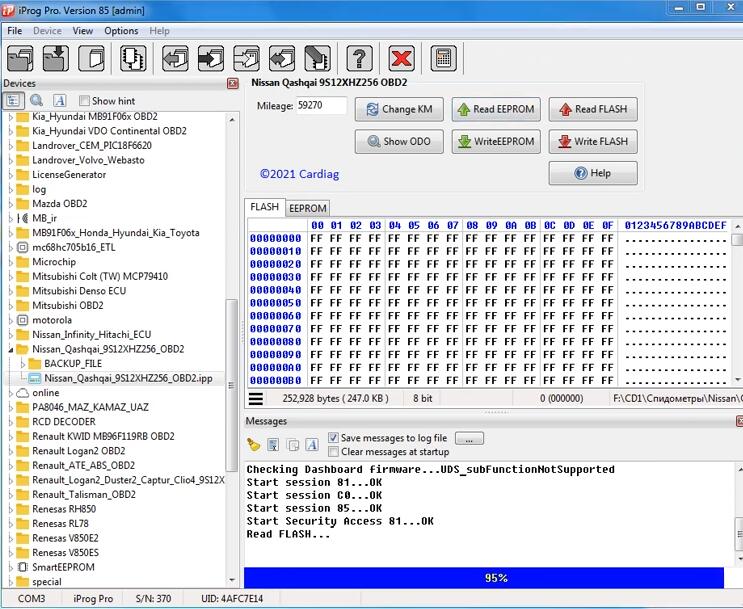Viewport: 743px width, 609px height.
Task: Select the online cloud entry
Action: tap(45, 392)
